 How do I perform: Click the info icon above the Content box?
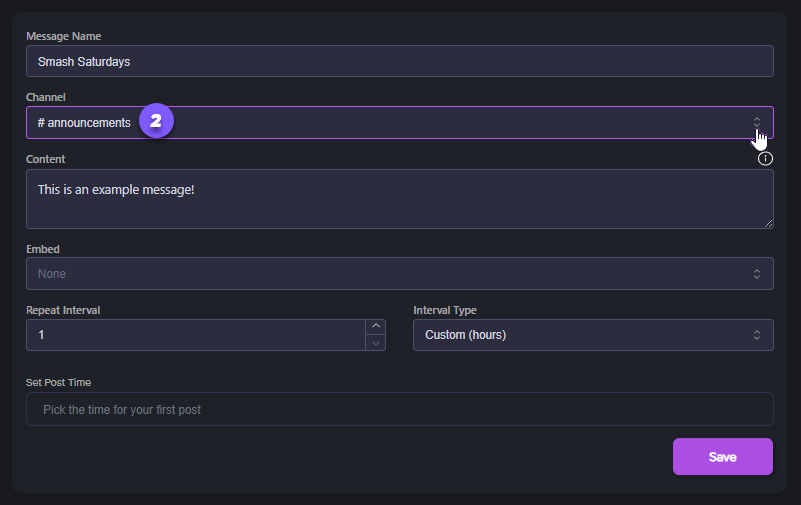click(765, 158)
